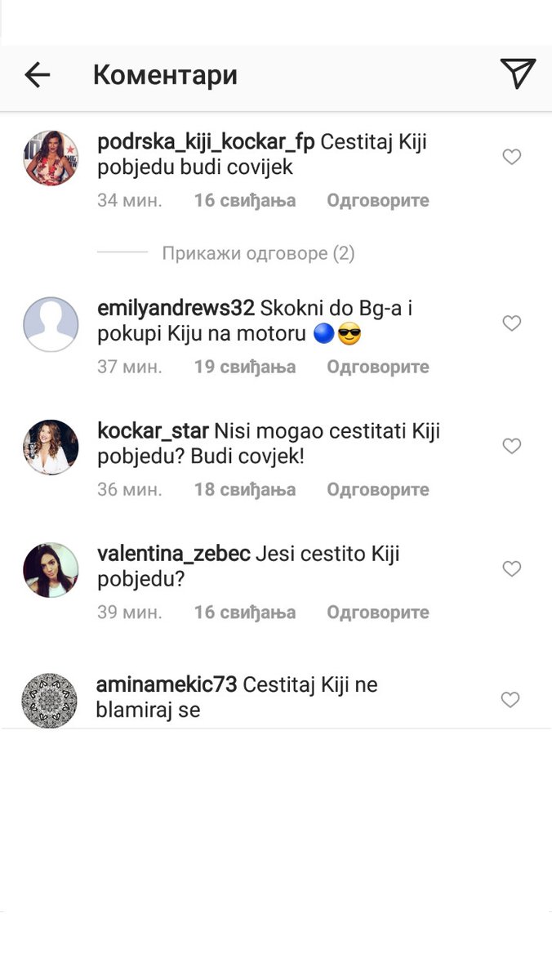Open username link valentina_zebec
This screenshot has height=980, width=552.
pos(173,555)
